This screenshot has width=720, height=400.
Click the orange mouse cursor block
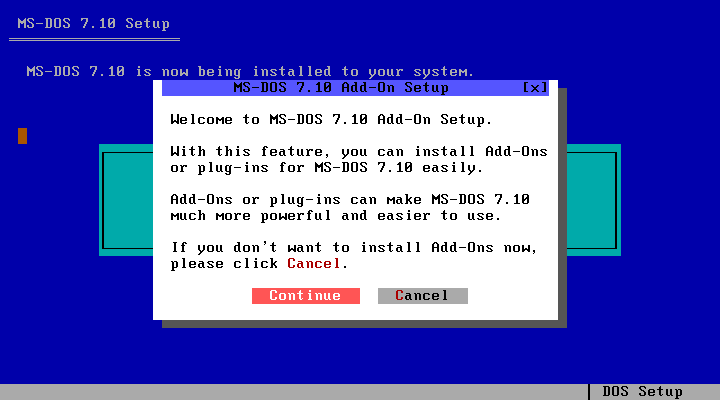click(22, 136)
